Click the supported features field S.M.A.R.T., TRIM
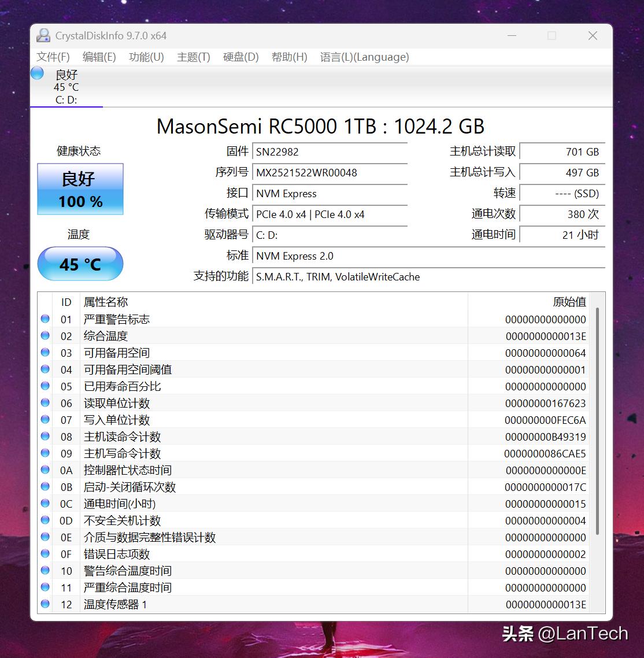The image size is (644, 658). [x=428, y=277]
